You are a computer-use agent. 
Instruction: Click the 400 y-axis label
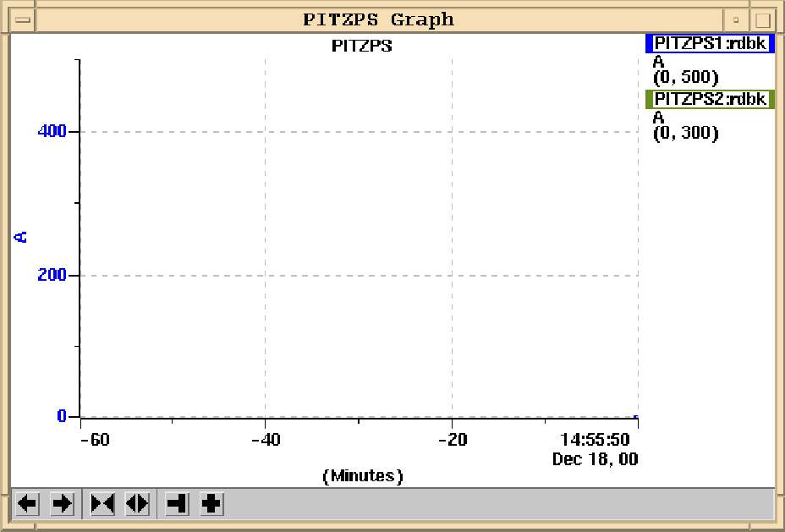click(x=52, y=132)
